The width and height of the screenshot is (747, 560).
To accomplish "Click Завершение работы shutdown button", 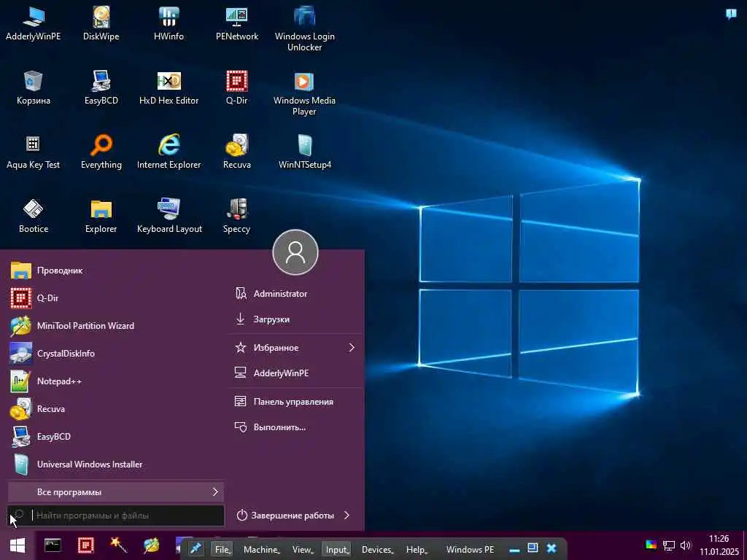I will 285,516.
